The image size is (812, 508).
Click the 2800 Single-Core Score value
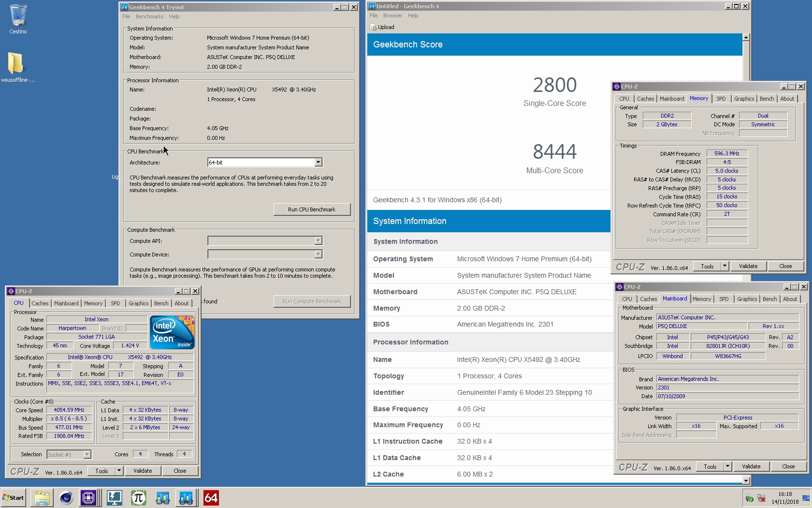pos(554,85)
